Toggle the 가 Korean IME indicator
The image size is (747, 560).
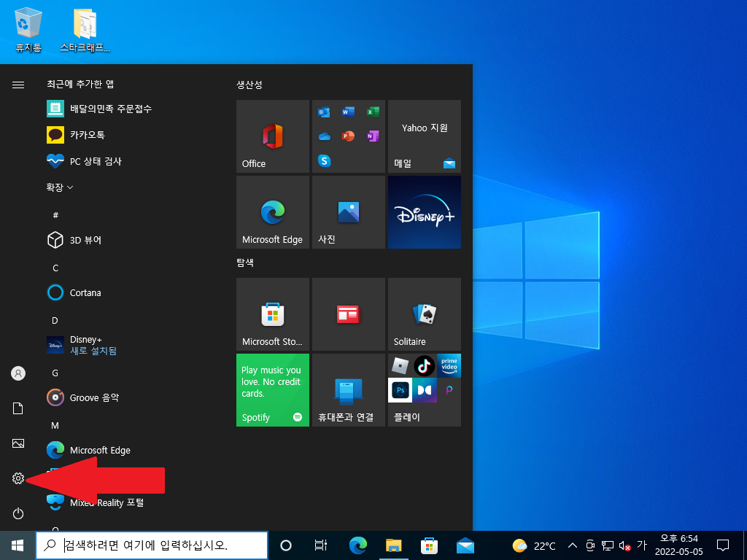[x=642, y=545]
